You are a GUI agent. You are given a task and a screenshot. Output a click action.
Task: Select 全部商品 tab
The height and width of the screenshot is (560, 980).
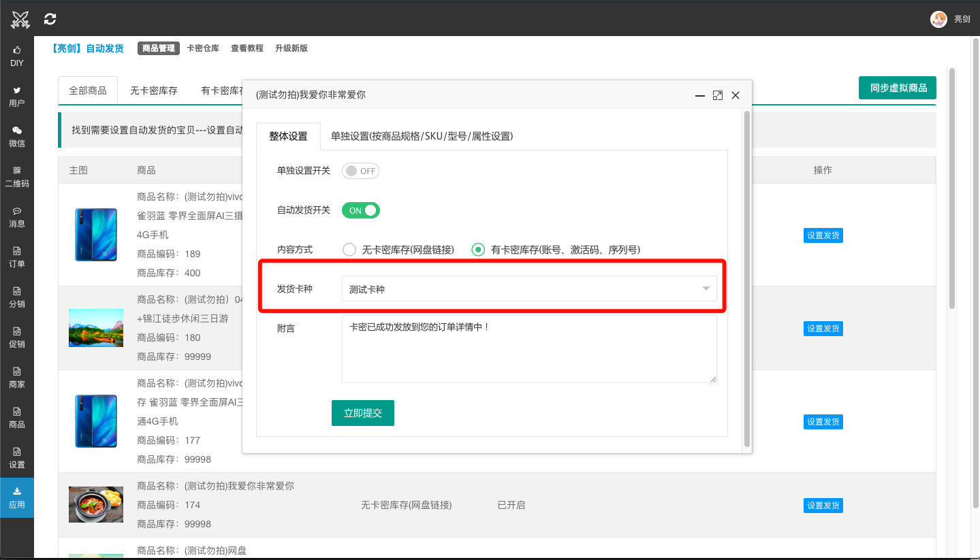pos(88,90)
